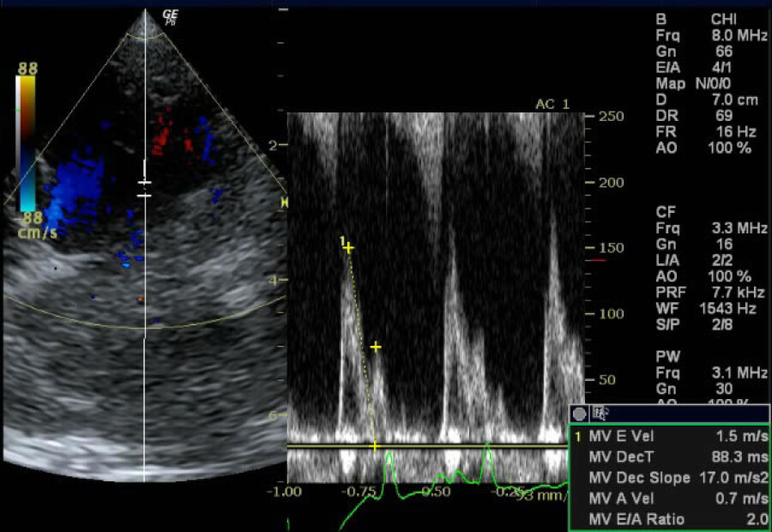Select the MV E Vel measurement row

click(669, 436)
